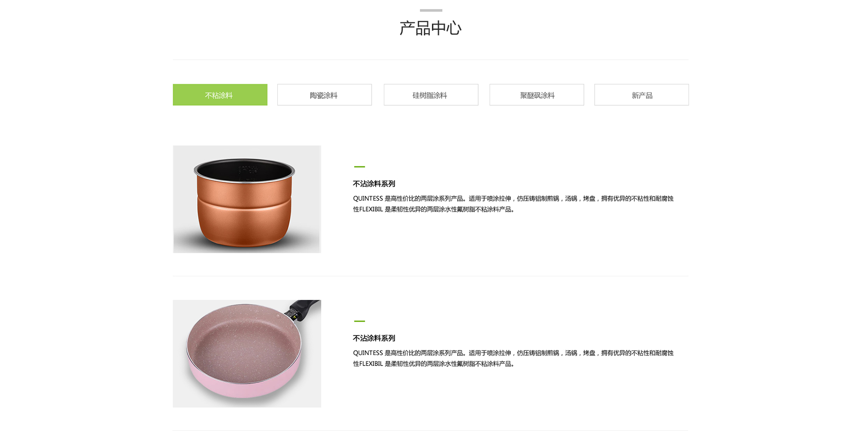
Task: Click the gray bar above the 产品中心 heading
Action: pyautogui.click(x=431, y=10)
